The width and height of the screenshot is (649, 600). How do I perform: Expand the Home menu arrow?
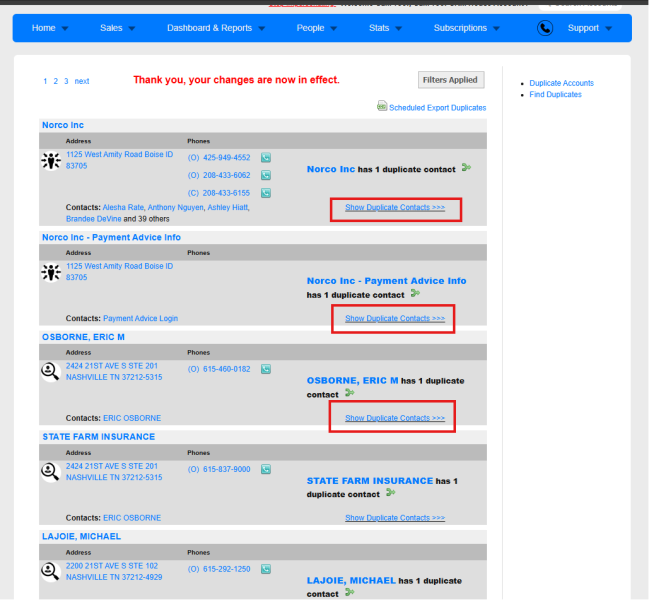[x=65, y=29]
